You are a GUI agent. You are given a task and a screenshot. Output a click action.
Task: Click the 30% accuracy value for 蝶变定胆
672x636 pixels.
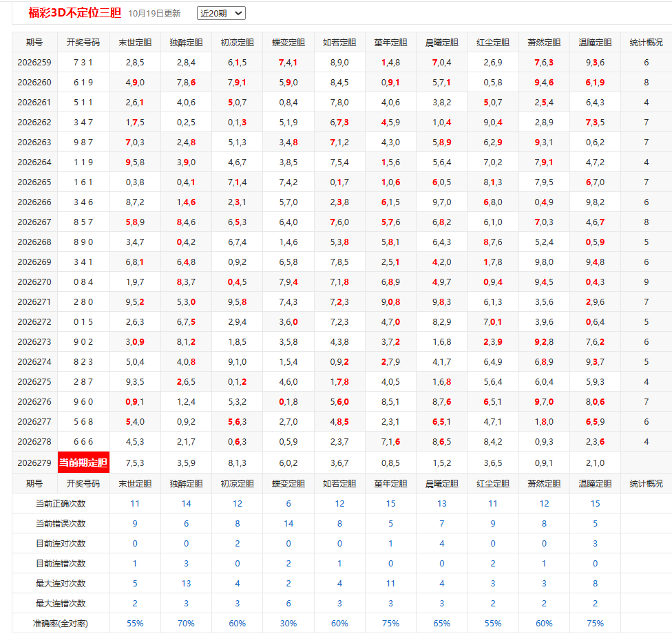(288, 624)
